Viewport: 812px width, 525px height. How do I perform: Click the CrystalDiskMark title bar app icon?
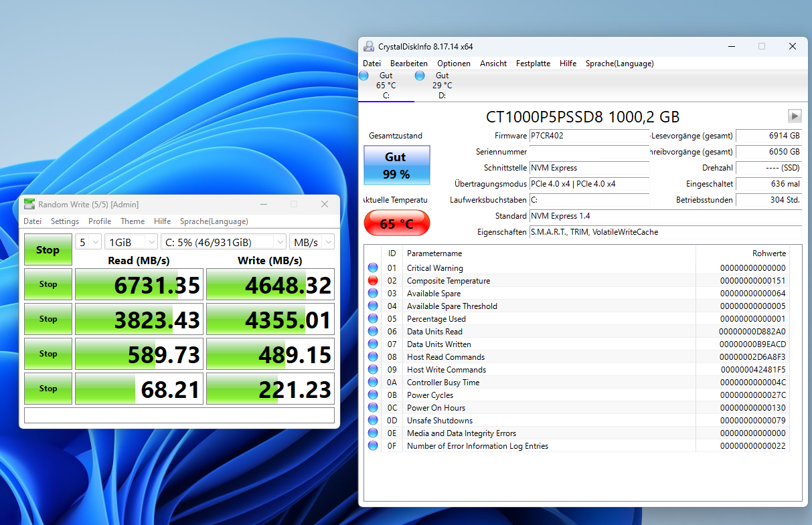pos(29,204)
